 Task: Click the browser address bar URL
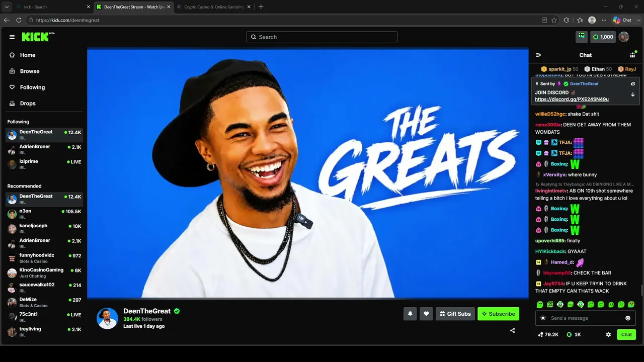pyautogui.click(x=67, y=20)
